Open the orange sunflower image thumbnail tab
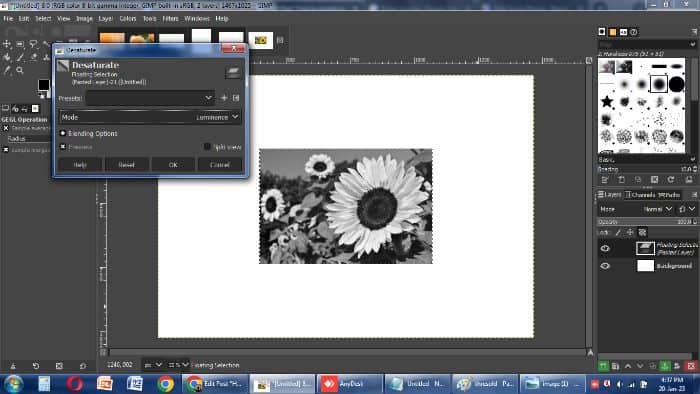Screen dimensions: 700x394 (142, 38)
